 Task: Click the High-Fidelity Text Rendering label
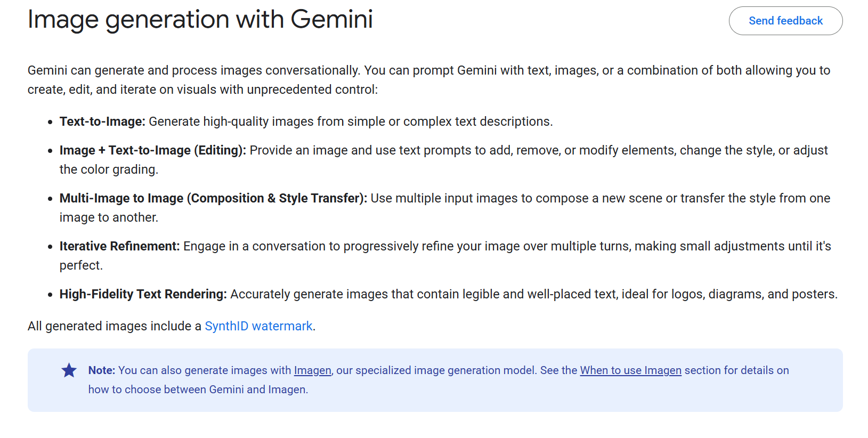143,294
